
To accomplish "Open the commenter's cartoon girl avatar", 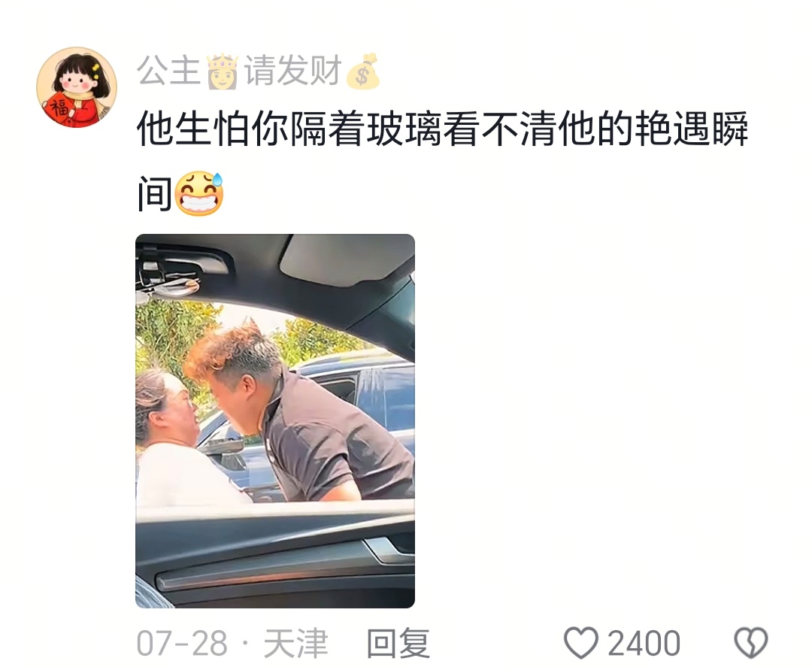I will [x=77, y=87].
